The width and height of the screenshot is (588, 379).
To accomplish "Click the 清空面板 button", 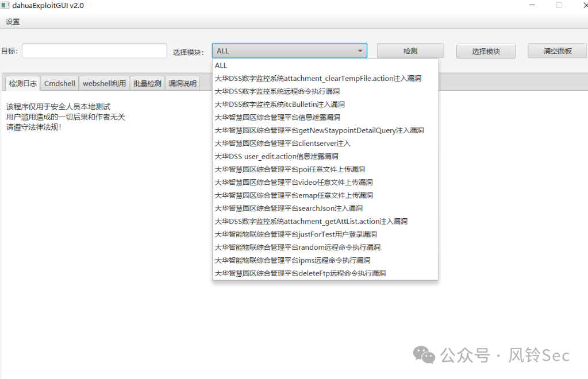I will [558, 51].
